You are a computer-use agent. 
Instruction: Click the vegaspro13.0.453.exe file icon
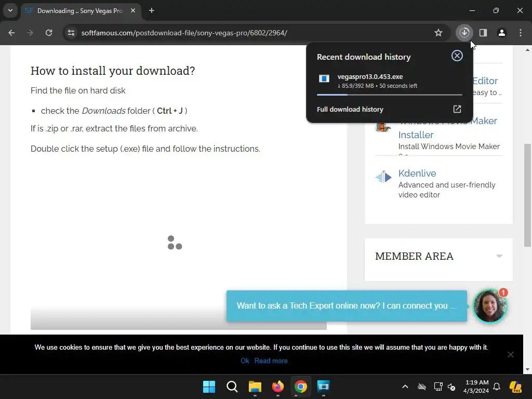click(324, 79)
